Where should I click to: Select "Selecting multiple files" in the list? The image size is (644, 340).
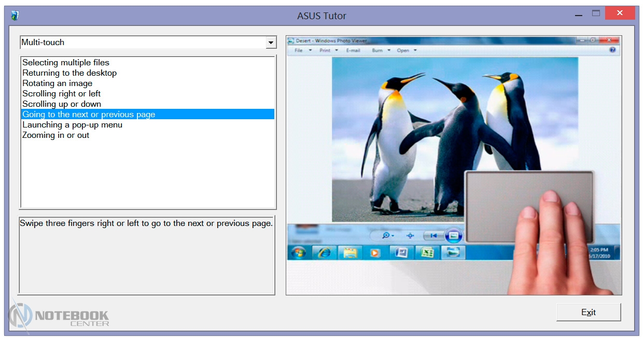(66, 63)
